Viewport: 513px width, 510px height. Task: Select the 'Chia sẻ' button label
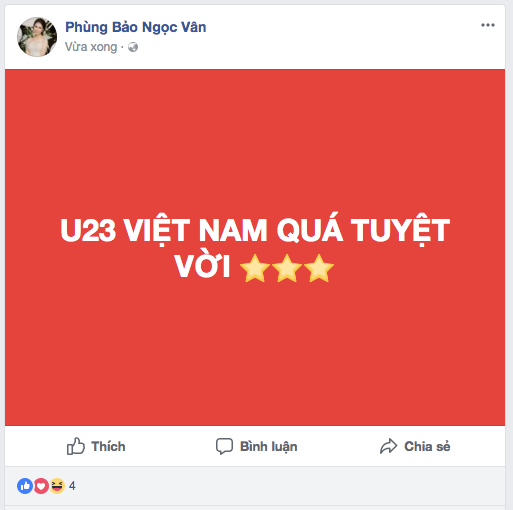[427, 446]
